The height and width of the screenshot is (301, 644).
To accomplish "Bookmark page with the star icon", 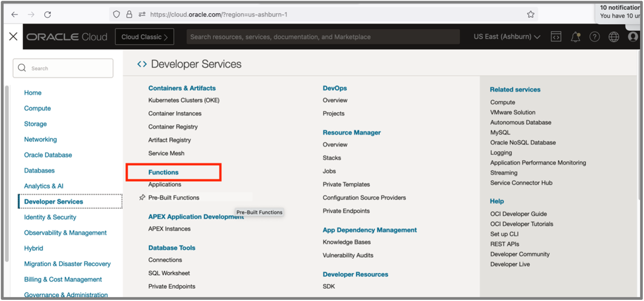I will coord(530,14).
